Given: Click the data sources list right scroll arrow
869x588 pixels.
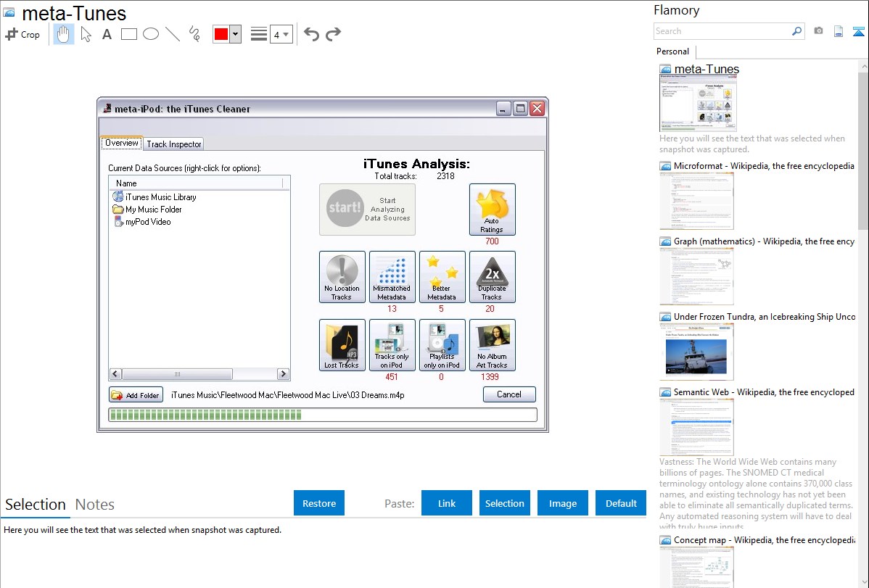Looking at the screenshot, I should [x=283, y=374].
